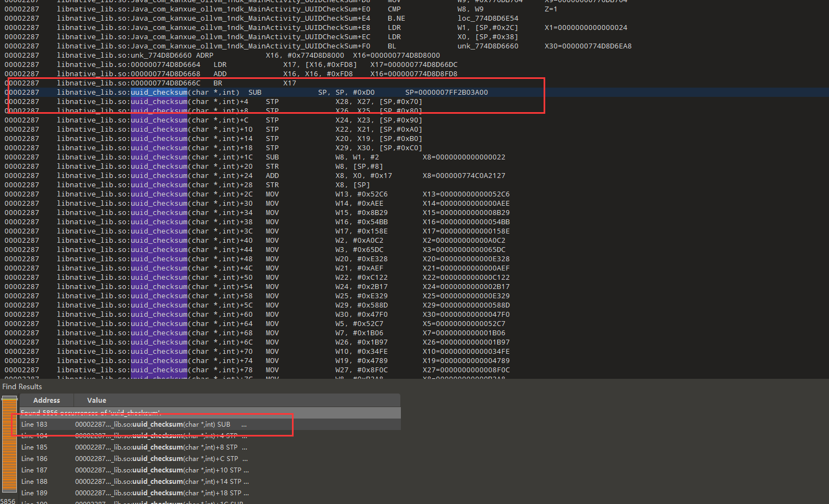The height and width of the screenshot is (504, 829).
Task: Click the 5856 count label under the overview bar
Action: click(8, 501)
